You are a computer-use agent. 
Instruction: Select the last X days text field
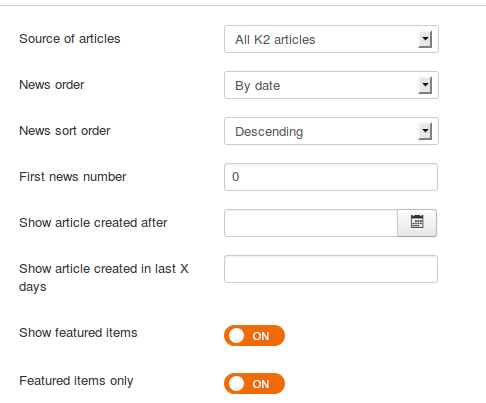[x=331, y=269]
